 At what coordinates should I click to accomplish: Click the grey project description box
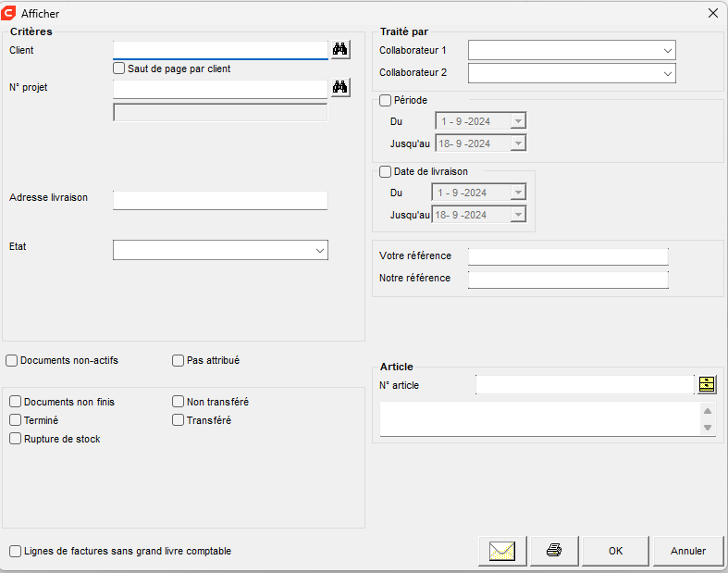(220, 112)
